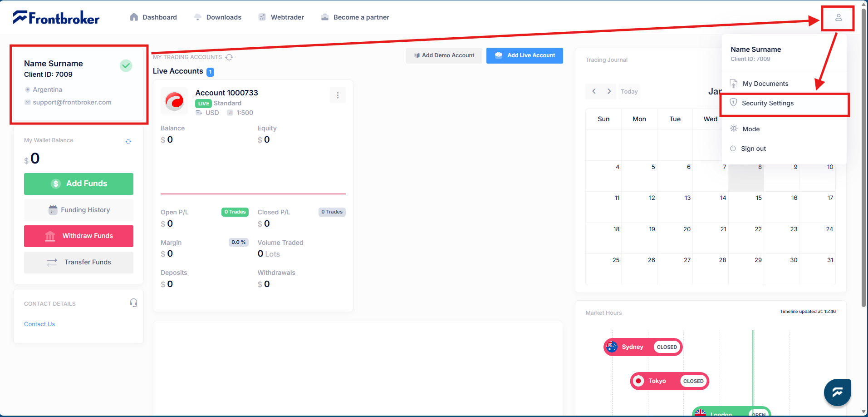The width and height of the screenshot is (868, 417).
Task: Open Security Settings from the menu
Action: coord(767,103)
